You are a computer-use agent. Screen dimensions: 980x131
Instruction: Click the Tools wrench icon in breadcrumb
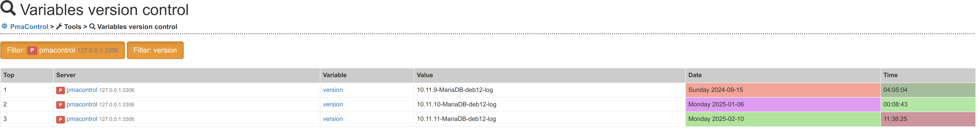[x=59, y=27]
